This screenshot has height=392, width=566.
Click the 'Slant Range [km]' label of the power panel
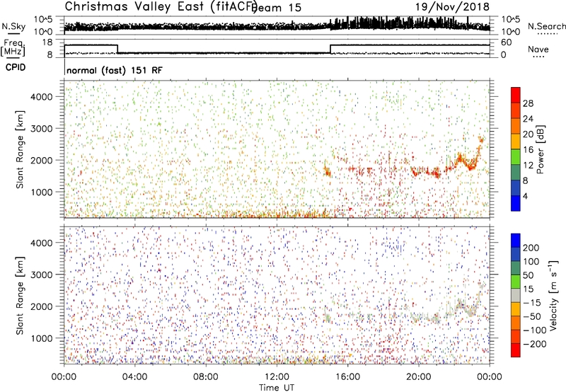click(20, 149)
